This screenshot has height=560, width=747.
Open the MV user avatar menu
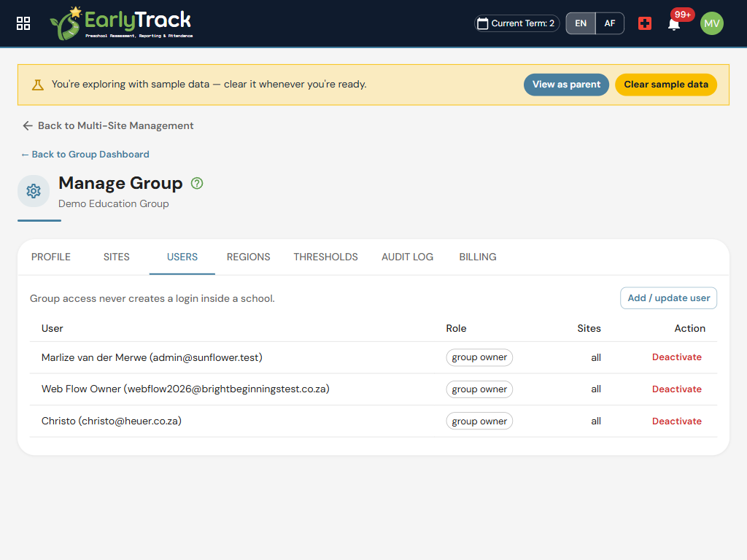click(x=712, y=23)
